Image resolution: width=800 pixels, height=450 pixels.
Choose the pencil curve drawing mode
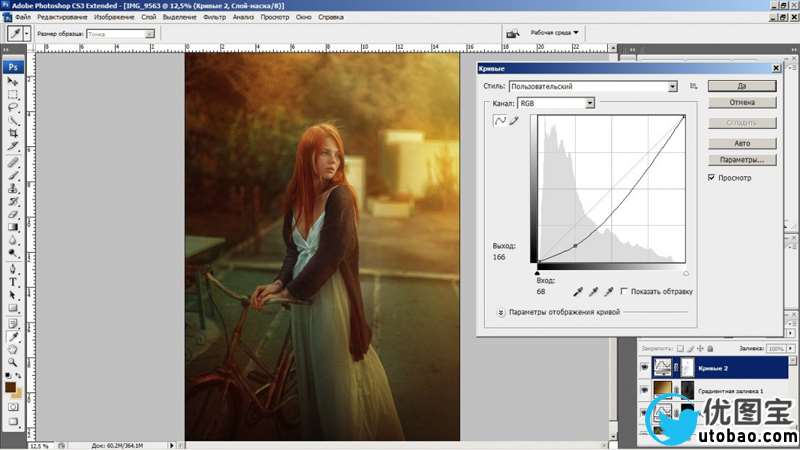coord(514,120)
